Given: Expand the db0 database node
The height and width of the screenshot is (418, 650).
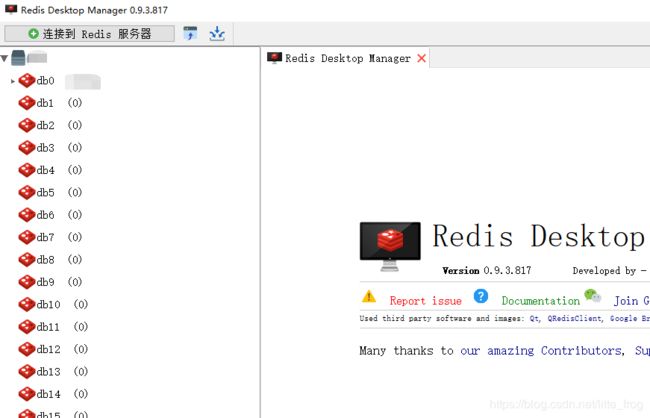Looking at the screenshot, I should click(x=13, y=81).
